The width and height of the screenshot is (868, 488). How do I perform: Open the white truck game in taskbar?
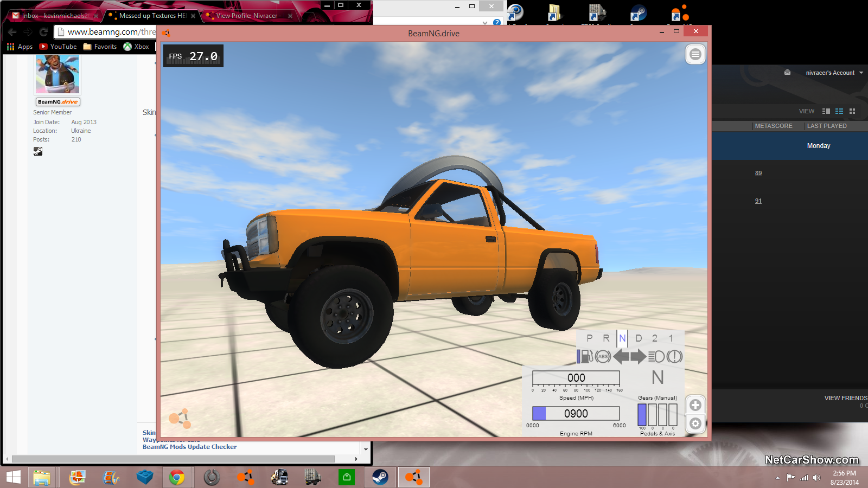pos(279,477)
